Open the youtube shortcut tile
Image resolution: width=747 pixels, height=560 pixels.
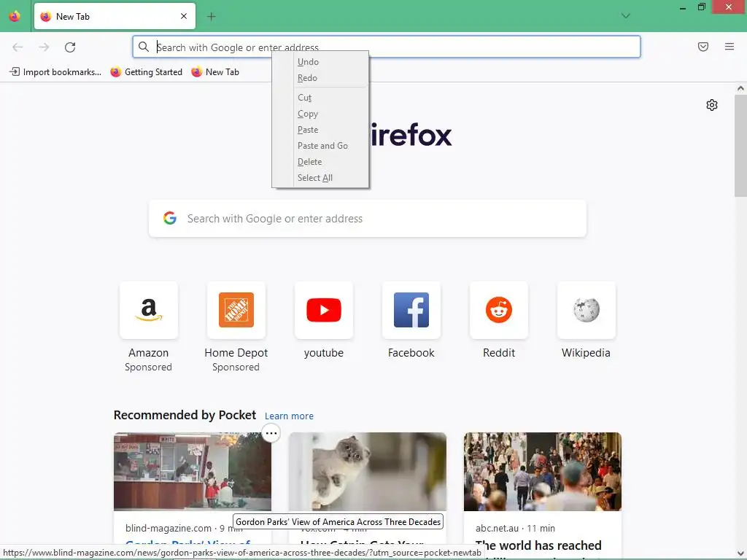pos(324,310)
